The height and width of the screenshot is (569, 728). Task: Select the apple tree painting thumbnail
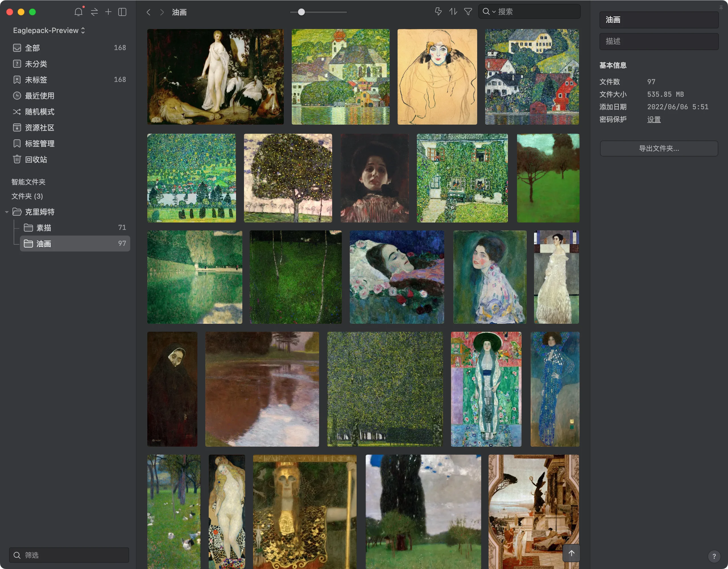(x=288, y=178)
